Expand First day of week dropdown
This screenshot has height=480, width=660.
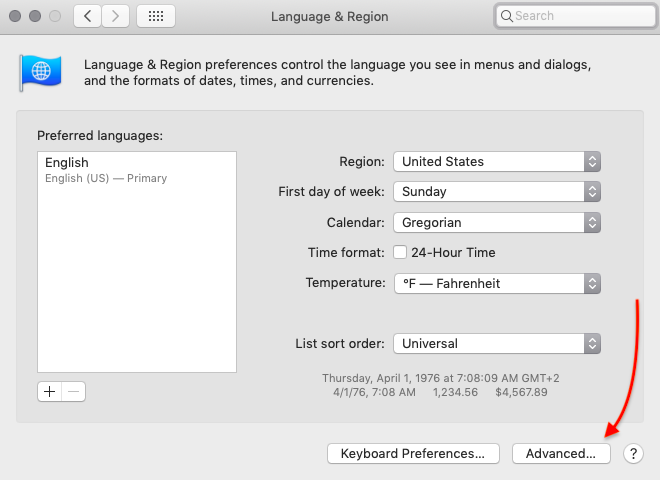pyautogui.click(x=497, y=191)
